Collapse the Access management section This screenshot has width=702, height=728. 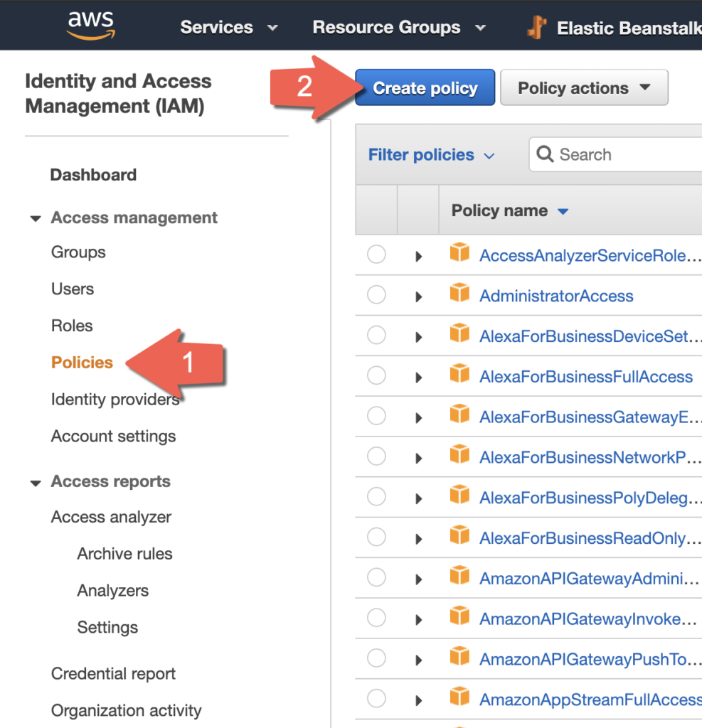click(x=36, y=218)
